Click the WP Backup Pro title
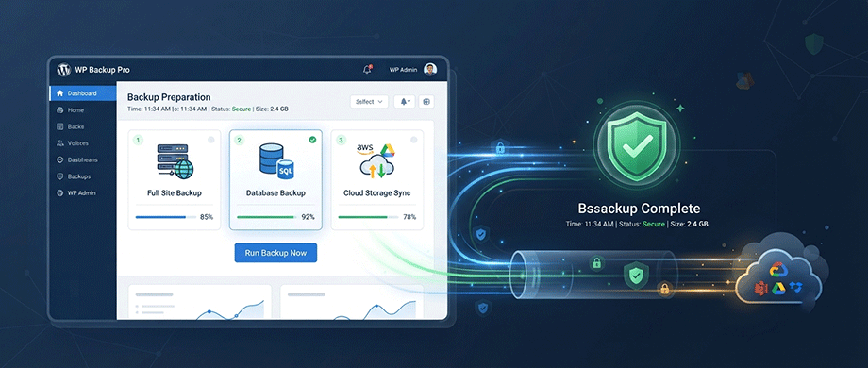Screen dimensions: 868x368 pos(103,70)
